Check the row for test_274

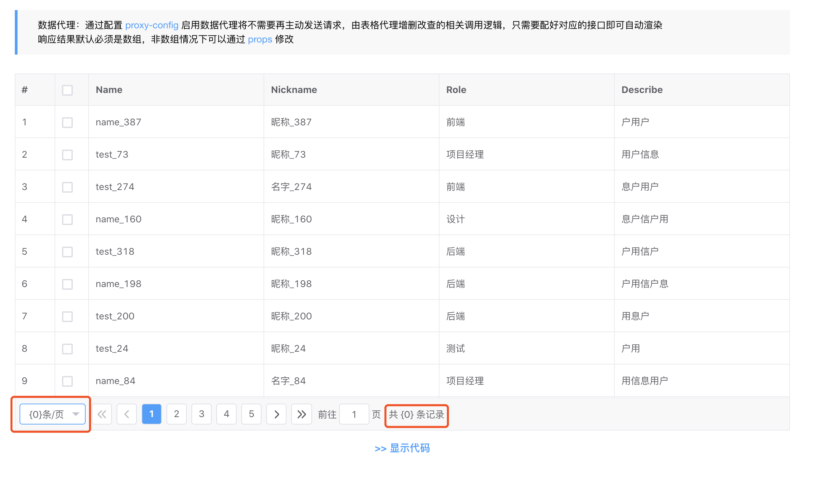coord(67,187)
